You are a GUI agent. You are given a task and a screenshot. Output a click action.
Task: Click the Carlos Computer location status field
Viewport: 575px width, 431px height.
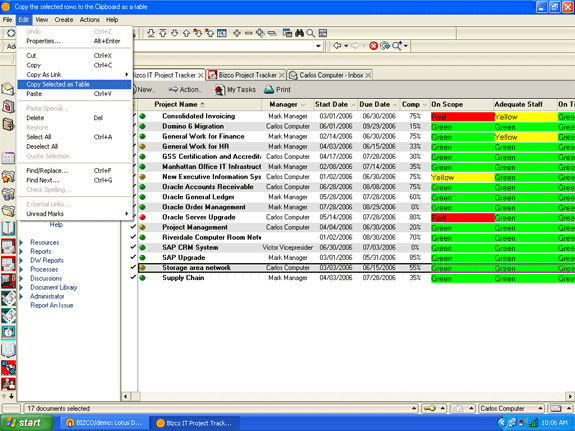(x=512, y=408)
